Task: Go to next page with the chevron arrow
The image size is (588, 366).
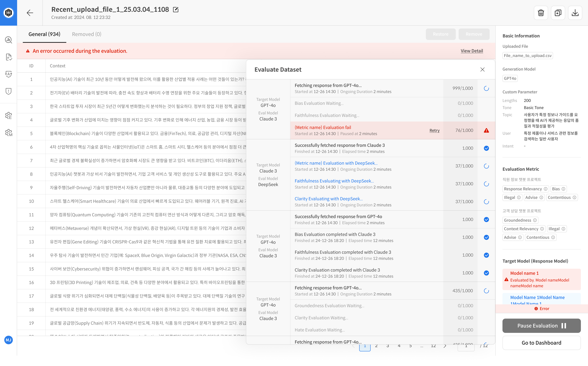Action: 445,346
